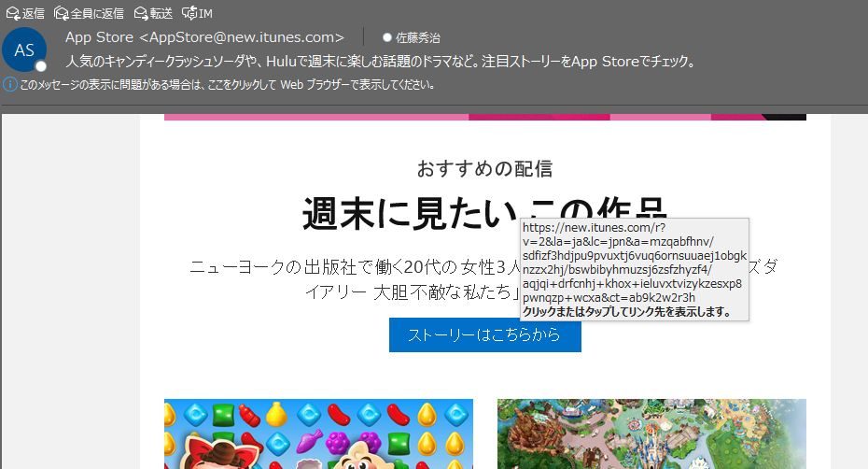868x469 pixels.
Task: Click the sender presence status dot on avatar
Action: [40, 66]
